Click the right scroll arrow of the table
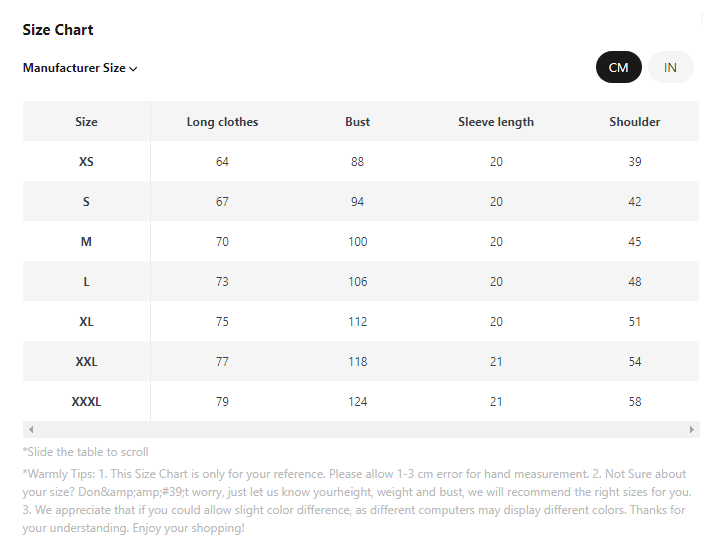Image resolution: width=703 pixels, height=542 pixels. pyautogui.click(x=691, y=429)
